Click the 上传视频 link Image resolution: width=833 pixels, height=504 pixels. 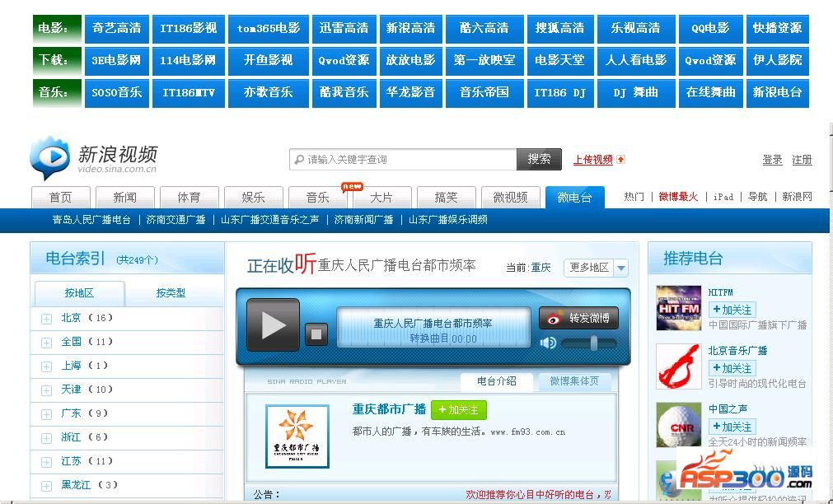pos(593,159)
